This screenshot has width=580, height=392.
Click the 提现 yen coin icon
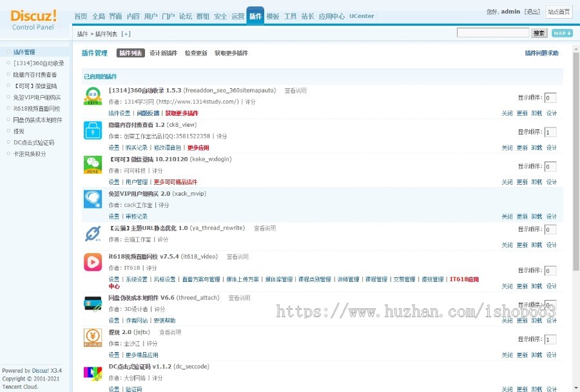pos(92,338)
